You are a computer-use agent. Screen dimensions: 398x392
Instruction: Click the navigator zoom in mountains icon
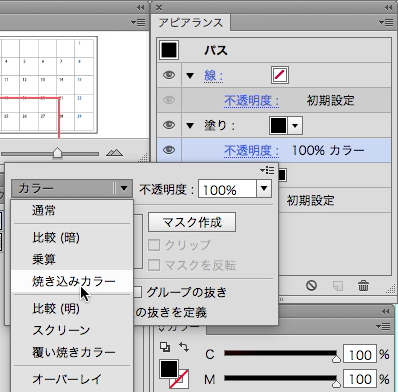coord(114,153)
